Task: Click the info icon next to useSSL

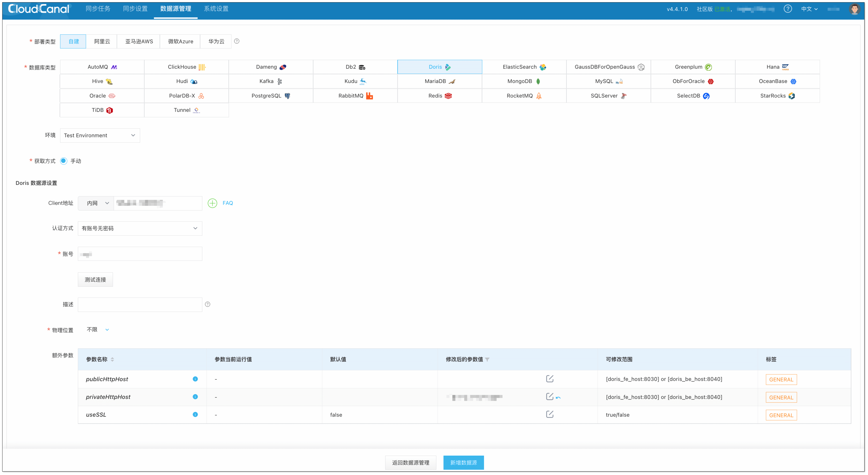Action: 195,414
